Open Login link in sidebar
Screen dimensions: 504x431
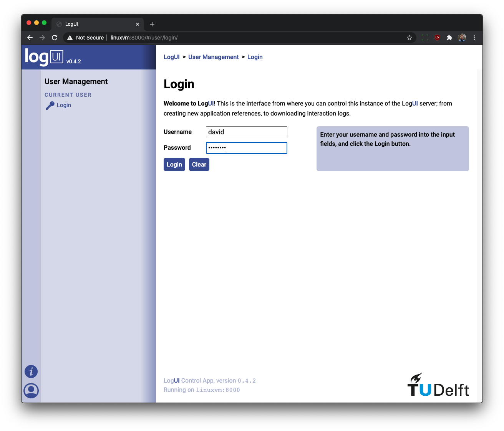64,105
